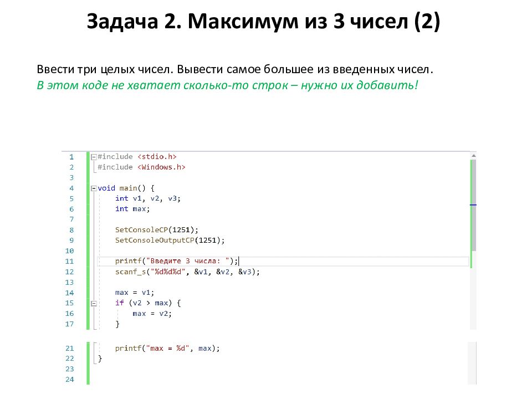Collapse the #include block at line 1
Screen dimensions: 532x399
[x=94, y=157]
